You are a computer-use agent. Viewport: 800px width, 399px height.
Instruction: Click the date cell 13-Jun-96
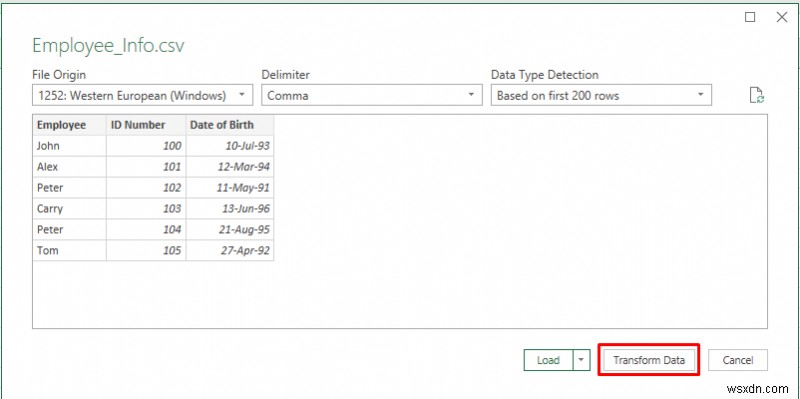click(x=230, y=209)
